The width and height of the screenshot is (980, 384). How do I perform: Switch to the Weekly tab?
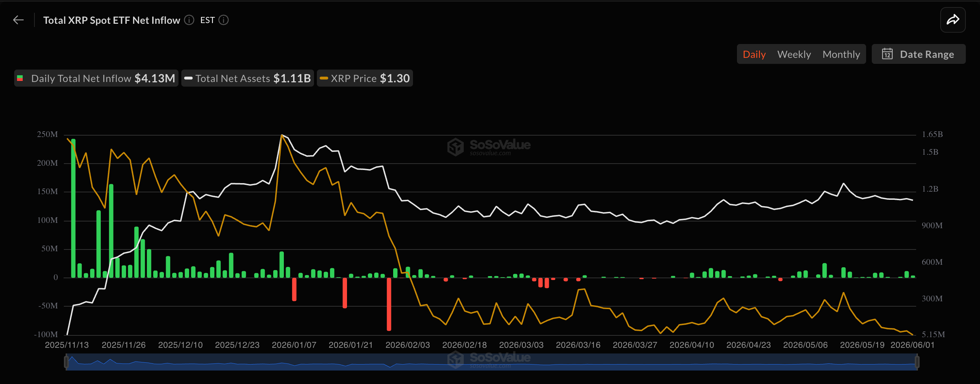pos(794,54)
